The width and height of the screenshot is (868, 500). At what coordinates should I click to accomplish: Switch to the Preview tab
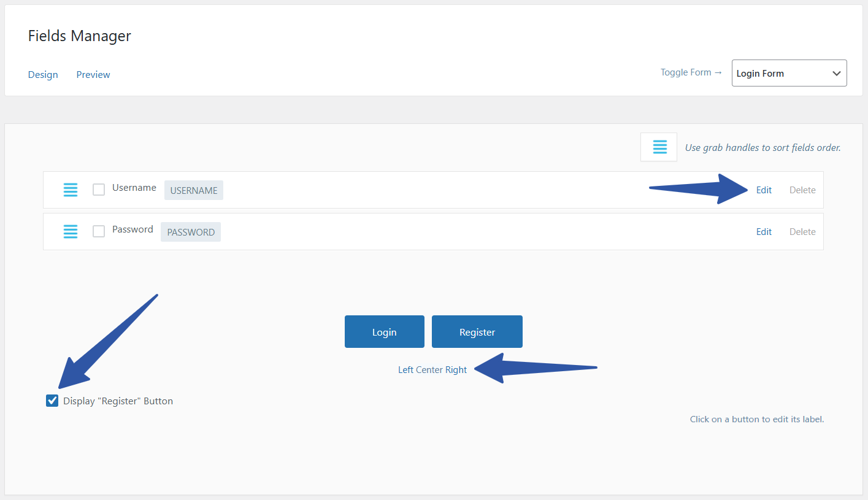[93, 74]
